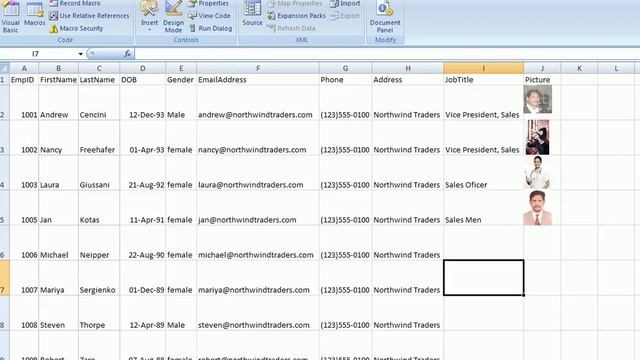Click into the formula bar
Screen dimensions: 640x360
tap(386, 54)
